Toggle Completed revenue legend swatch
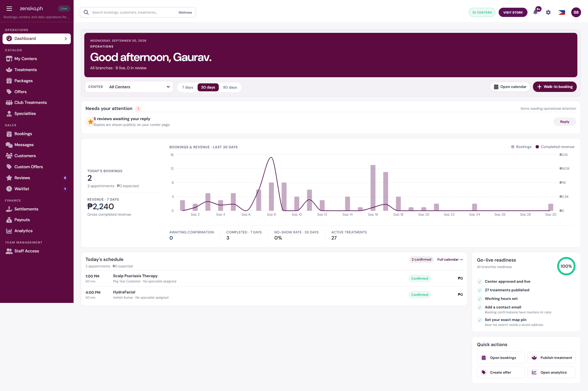 [x=537, y=147]
